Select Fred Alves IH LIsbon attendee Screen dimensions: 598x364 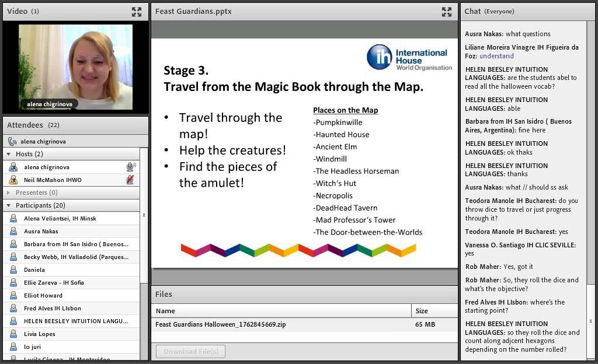[x=71, y=309]
